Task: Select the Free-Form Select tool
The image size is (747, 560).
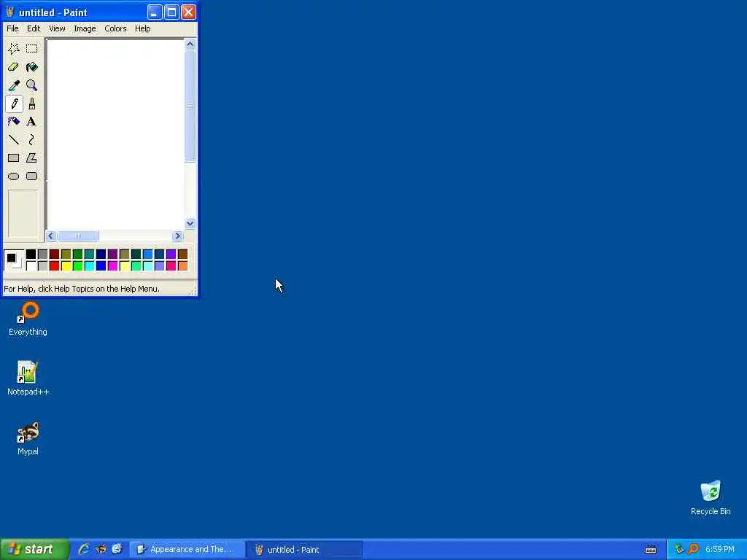Action: point(14,49)
